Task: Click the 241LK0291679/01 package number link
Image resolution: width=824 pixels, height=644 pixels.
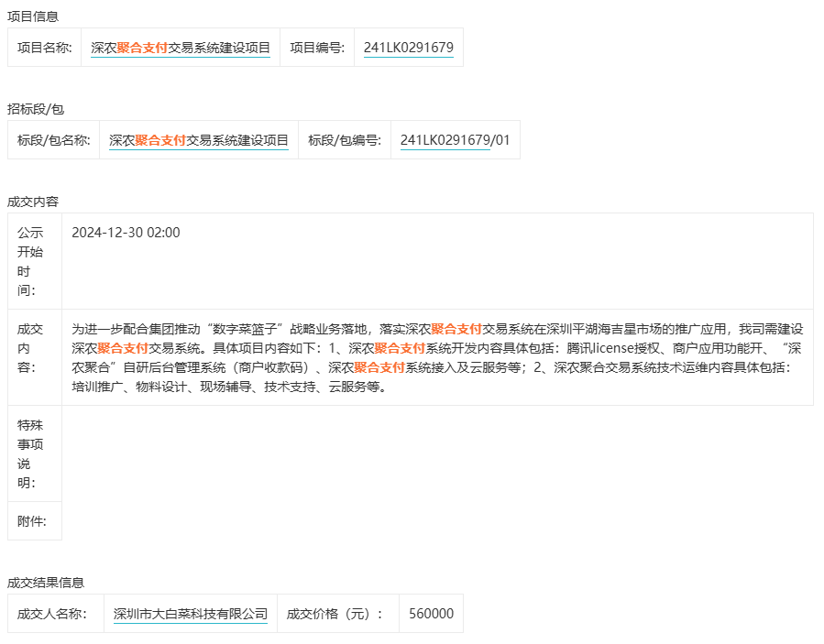Action: [456, 140]
